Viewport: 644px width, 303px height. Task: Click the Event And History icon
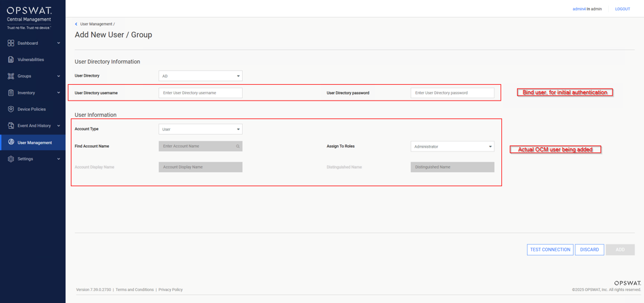tap(11, 126)
